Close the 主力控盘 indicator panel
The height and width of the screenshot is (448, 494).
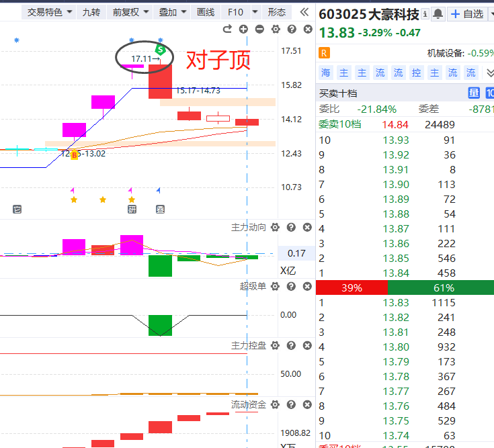click(x=307, y=346)
